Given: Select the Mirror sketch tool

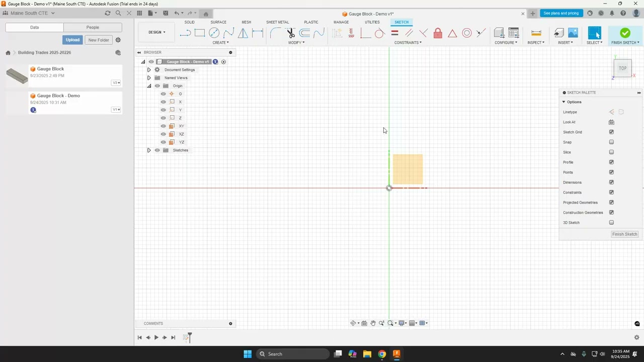Looking at the screenshot, I should (243, 33).
